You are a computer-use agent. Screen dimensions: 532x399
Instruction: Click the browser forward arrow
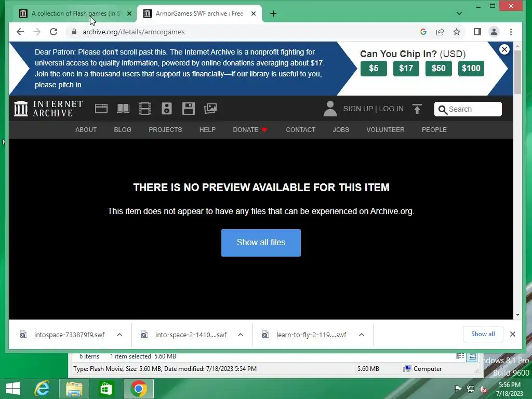pyautogui.click(x=37, y=32)
